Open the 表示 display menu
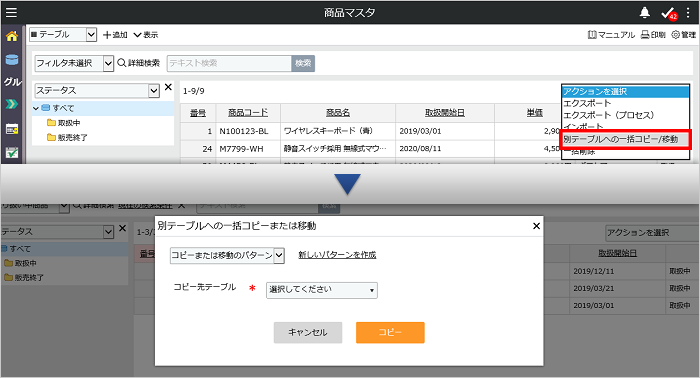Image resolution: width=700 pixels, height=378 pixels. [x=146, y=35]
